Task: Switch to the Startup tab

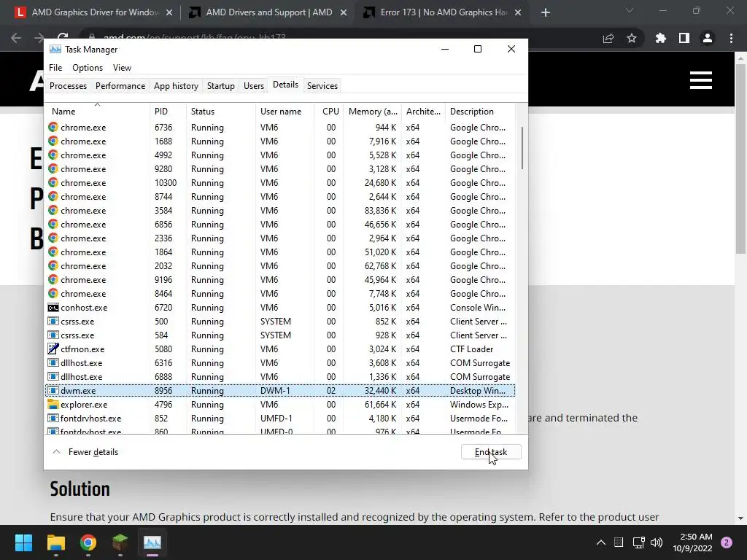Action: (220, 86)
